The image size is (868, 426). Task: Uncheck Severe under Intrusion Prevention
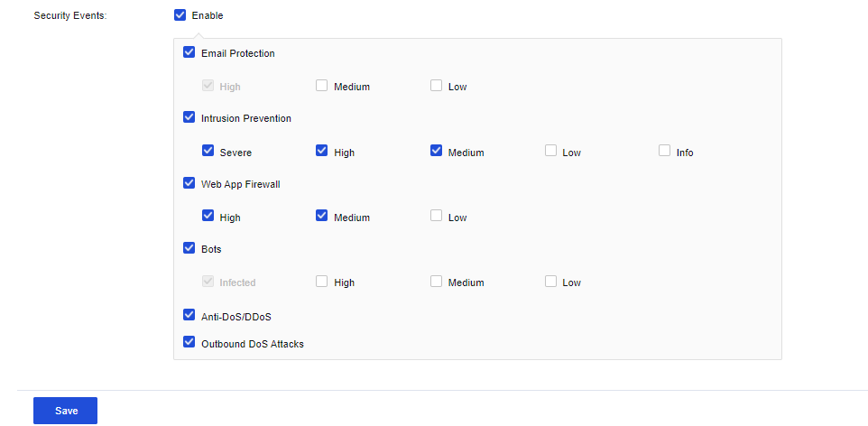(x=208, y=152)
